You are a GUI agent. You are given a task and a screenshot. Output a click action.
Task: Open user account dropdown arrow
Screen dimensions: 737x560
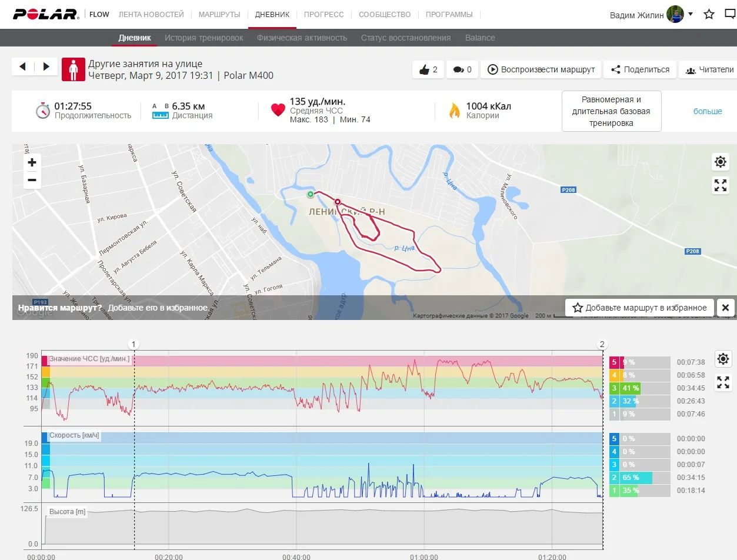[x=691, y=14]
